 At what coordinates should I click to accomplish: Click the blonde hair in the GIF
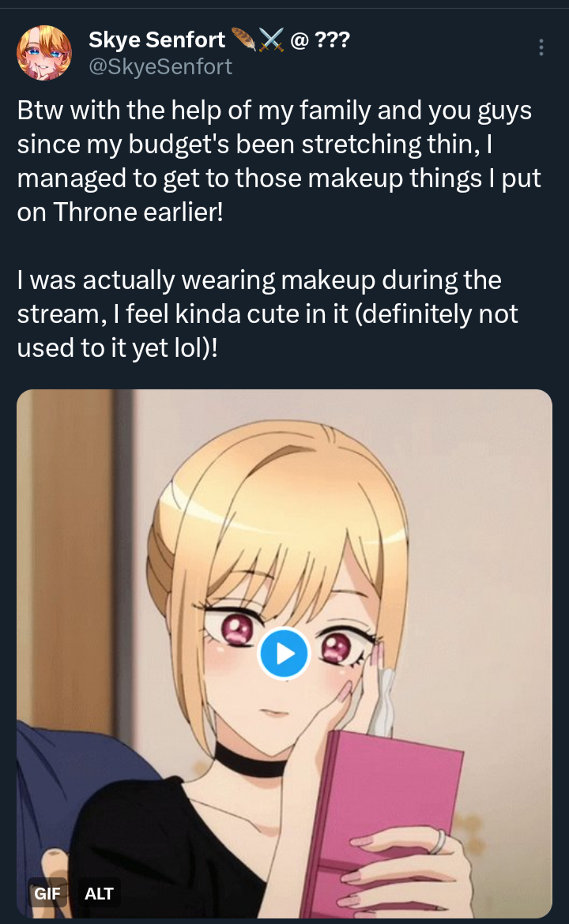[x=277, y=513]
